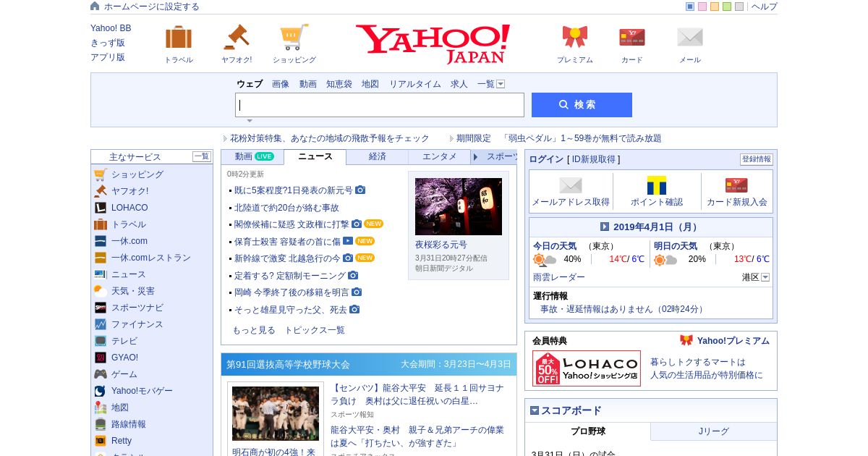
Task: Open the 第91回選抜高等学校野球大会 header link
Action: coord(288,364)
